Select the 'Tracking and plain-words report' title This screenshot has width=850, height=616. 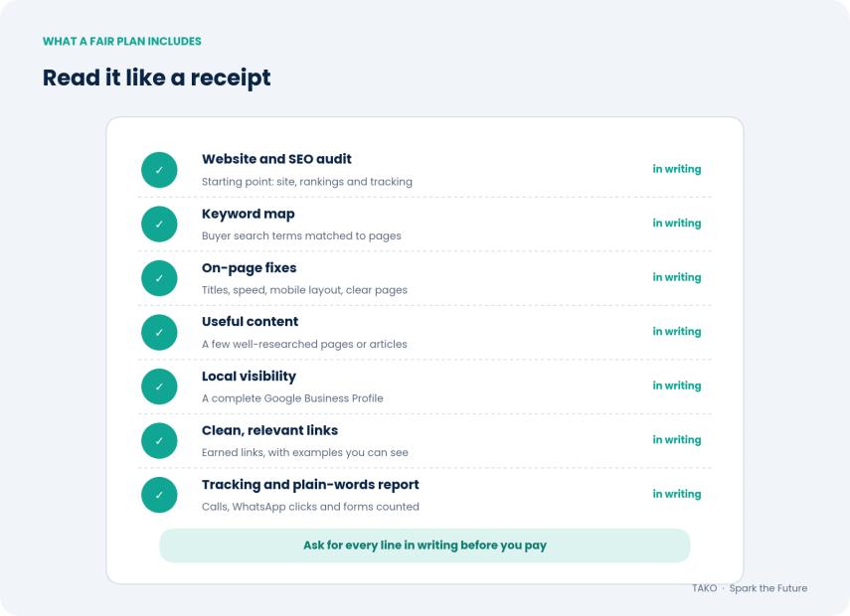(x=310, y=485)
